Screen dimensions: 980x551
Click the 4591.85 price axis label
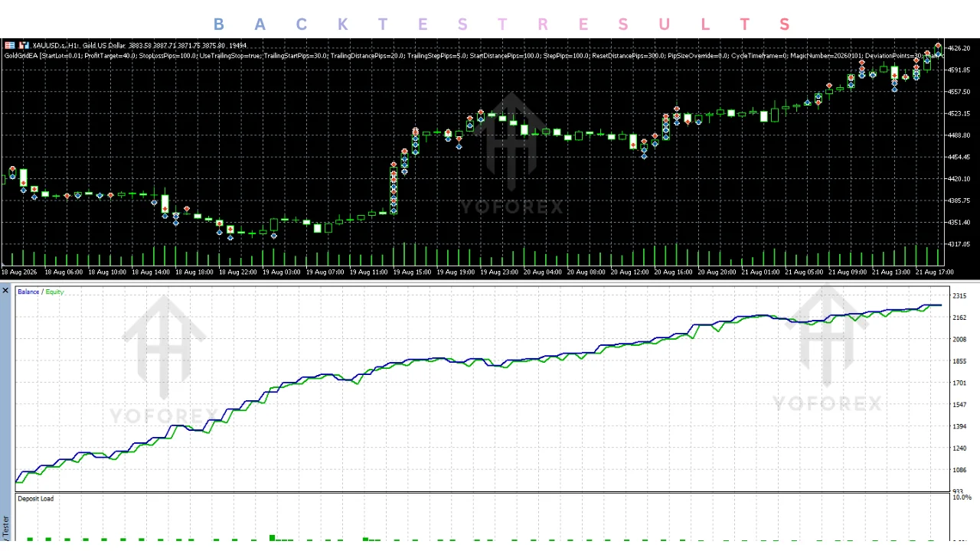(x=959, y=70)
